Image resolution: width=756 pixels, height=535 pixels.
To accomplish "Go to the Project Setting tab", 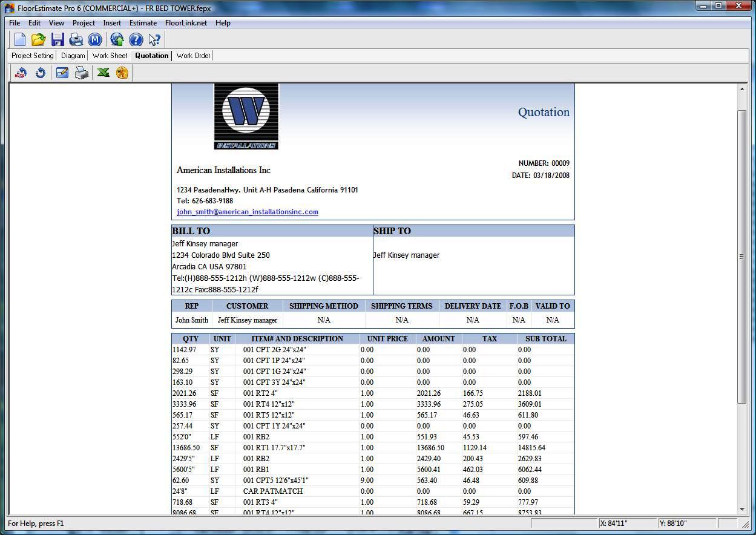I will click(x=33, y=56).
